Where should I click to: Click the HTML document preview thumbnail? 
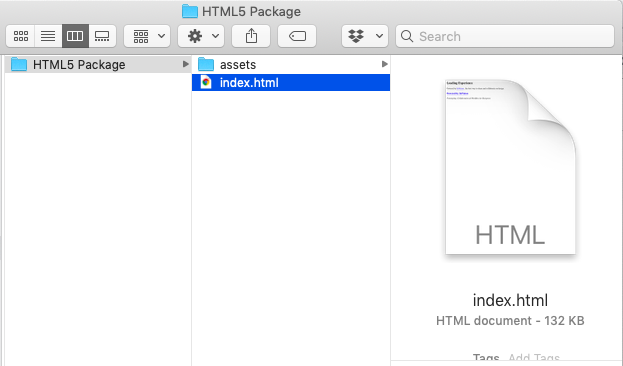click(511, 167)
